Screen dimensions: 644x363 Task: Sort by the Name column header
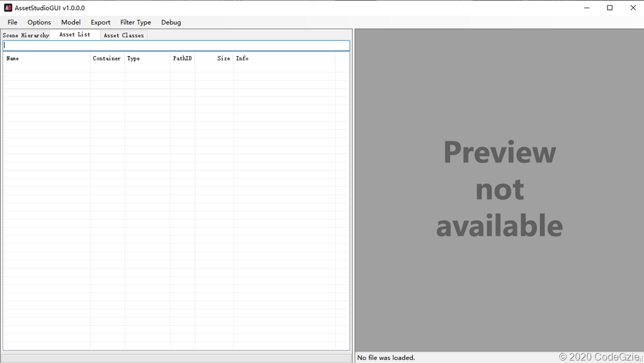(x=47, y=59)
